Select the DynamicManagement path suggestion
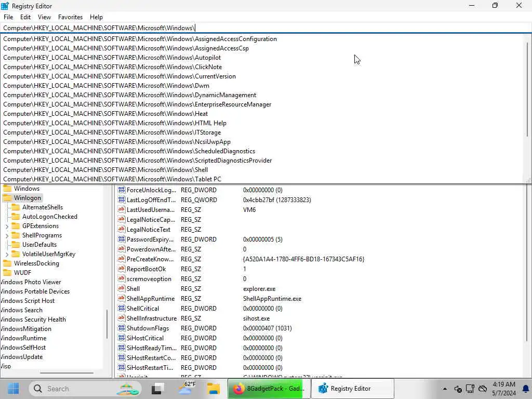Viewport: 532px width, 399px height. 129,95
